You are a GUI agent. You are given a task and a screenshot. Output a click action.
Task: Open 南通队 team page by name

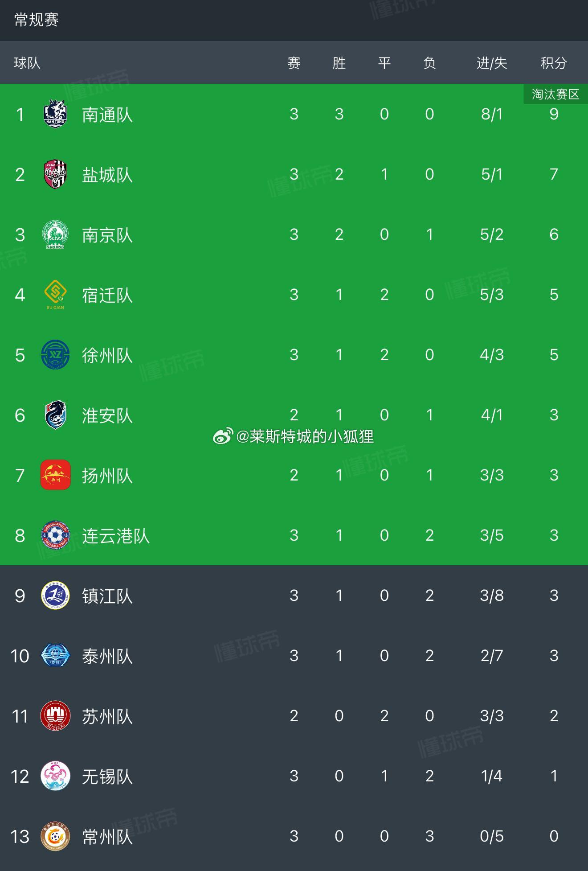[x=107, y=115]
